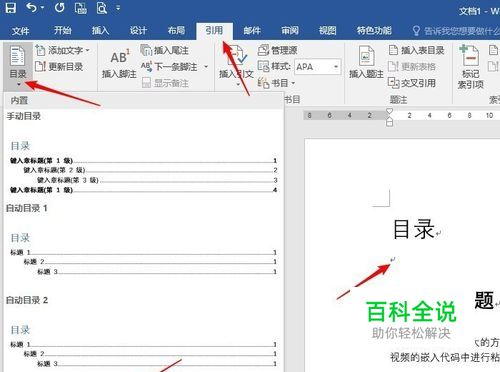Click the 内置 gallery section header
Viewport: 500px width, 372px height.
(143, 100)
